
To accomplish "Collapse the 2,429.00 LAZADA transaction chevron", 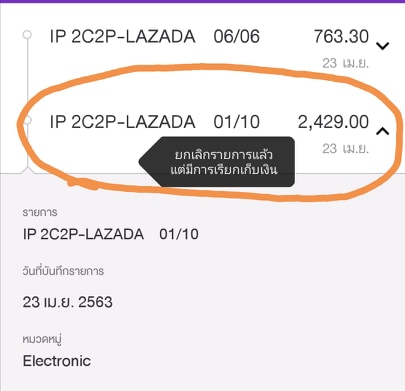I will click(383, 131).
